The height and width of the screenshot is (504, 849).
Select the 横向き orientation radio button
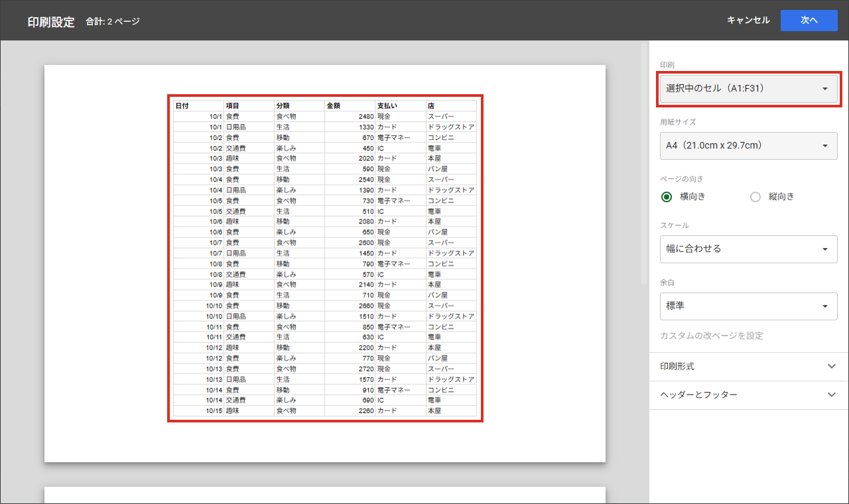tap(667, 197)
